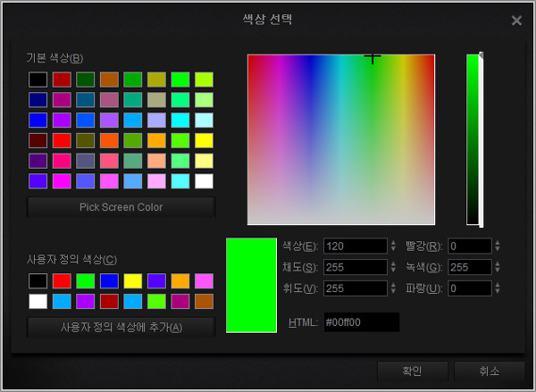536x392 pixels.
Task: Click the HTML hex code field
Action: coord(362,322)
